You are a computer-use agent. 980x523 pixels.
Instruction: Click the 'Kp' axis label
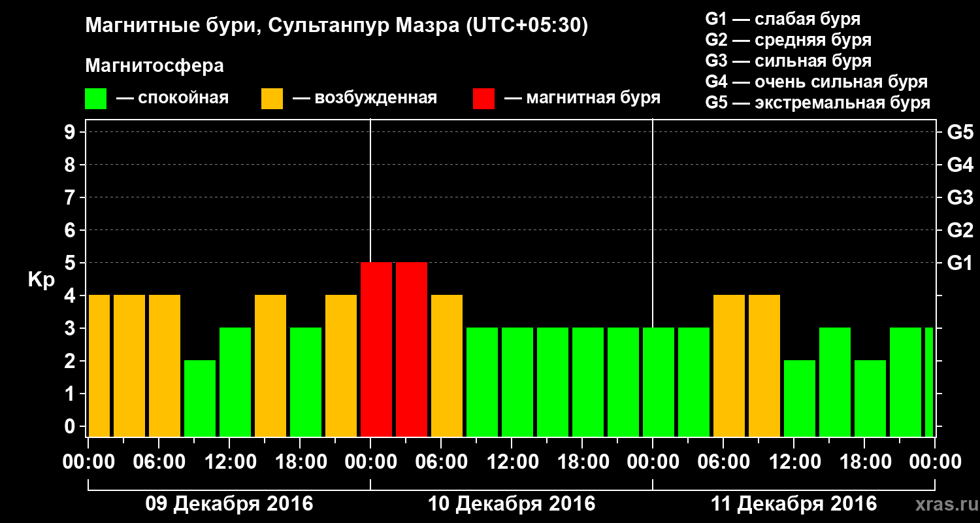point(41,279)
